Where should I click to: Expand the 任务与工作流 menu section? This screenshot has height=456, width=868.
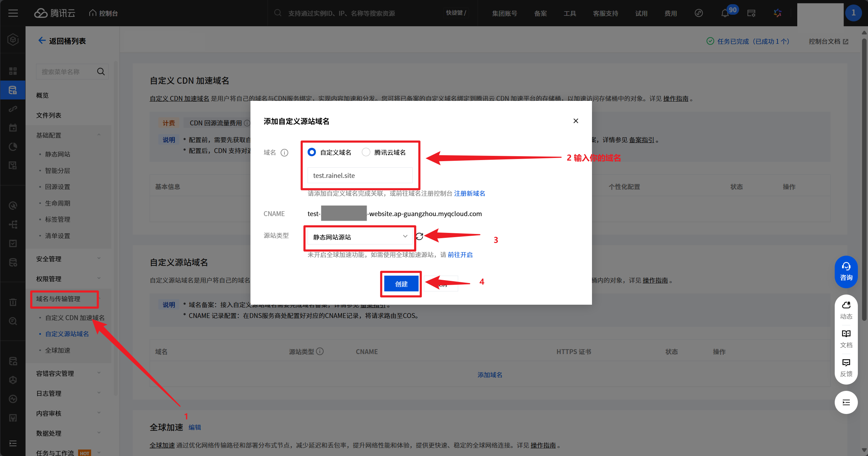[99, 452]
